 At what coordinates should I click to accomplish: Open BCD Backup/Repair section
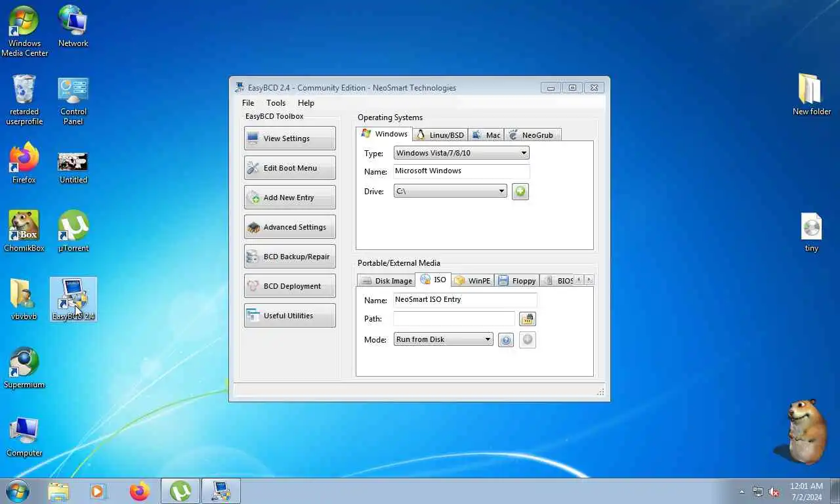coord(289,257)
